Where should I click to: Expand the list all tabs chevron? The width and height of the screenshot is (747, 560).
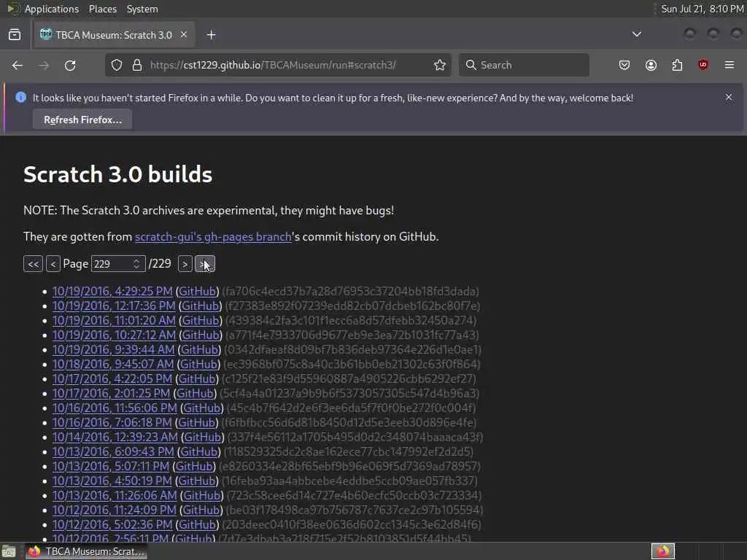[x=636, y=34]
